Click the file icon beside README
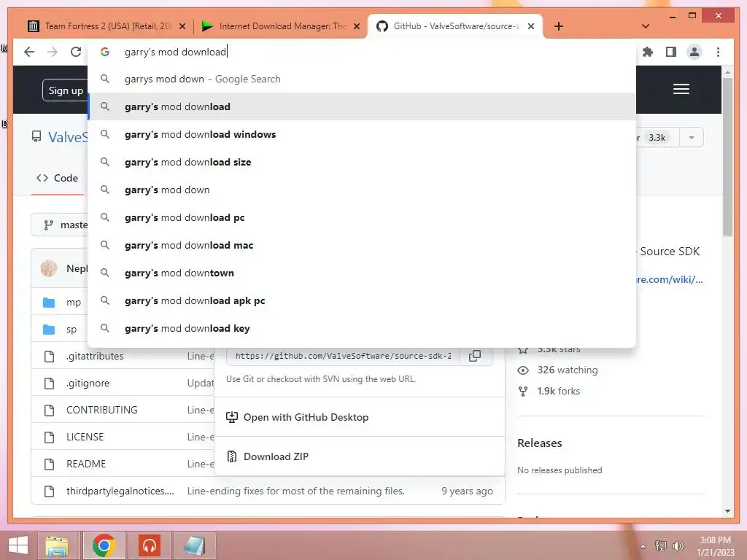 tap(49, 464)
